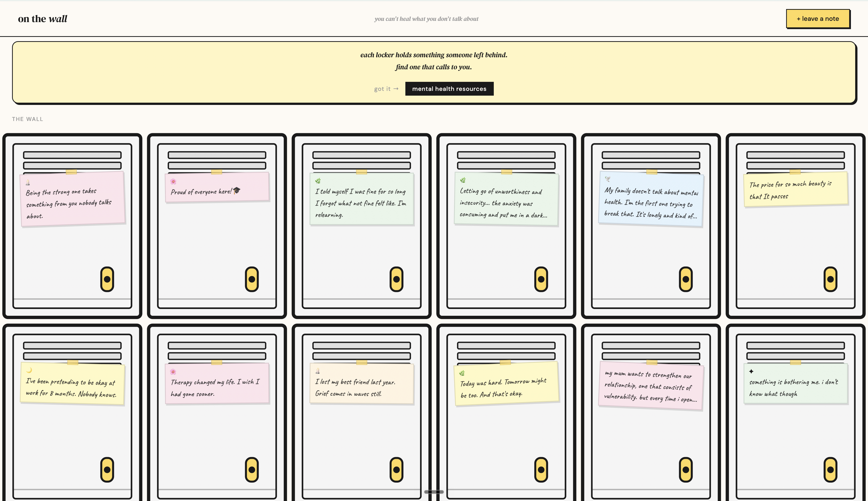Click banner text 'each locker holds something someone left behind.'
Viewport: 868px width, 501px height.
point(434,55)
